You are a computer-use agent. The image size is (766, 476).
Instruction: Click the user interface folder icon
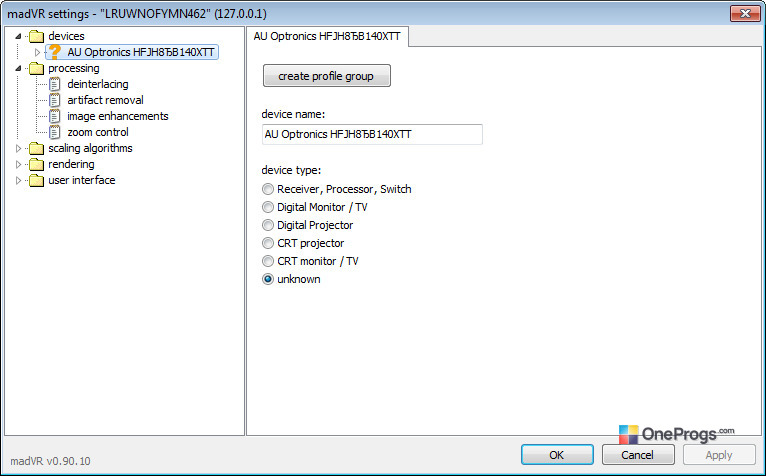[x=36, y=181]
